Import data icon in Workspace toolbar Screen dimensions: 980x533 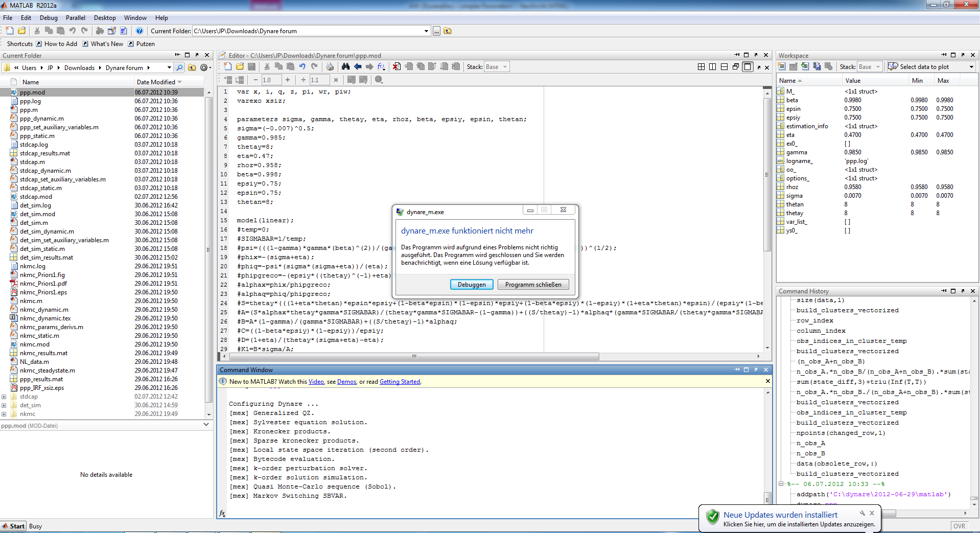(805, 67)
